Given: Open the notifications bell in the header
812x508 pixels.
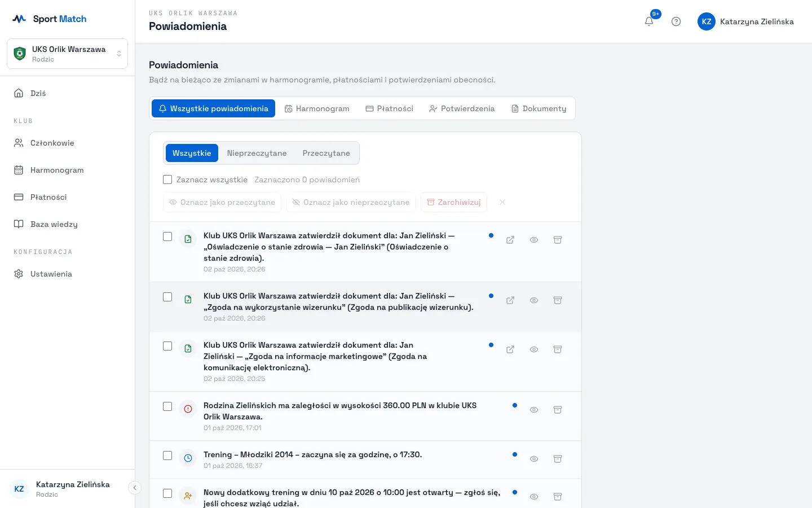Looking at the screenshot, I should 649,21.
